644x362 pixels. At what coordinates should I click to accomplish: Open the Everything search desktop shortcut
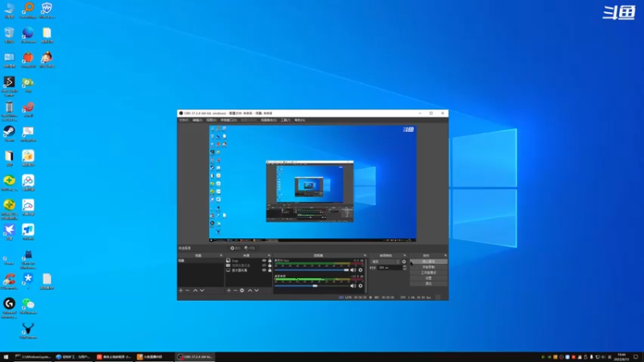pos(28,10)
